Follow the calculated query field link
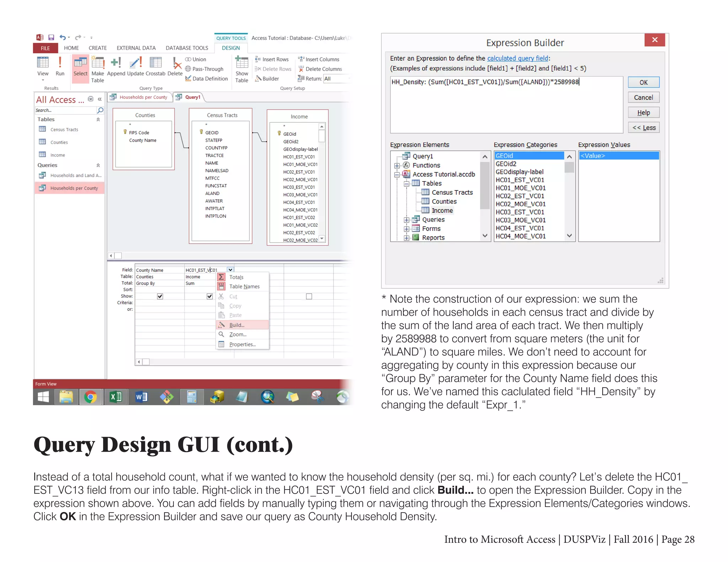Screen dimensions: 728x562 [x=518, y=58]
